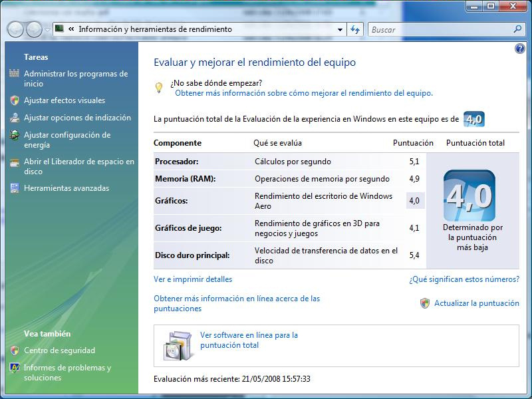Click Actualizar la puntuación link
Image resolution: width=532 pixels, height=399 pixels.
[476, 303]
